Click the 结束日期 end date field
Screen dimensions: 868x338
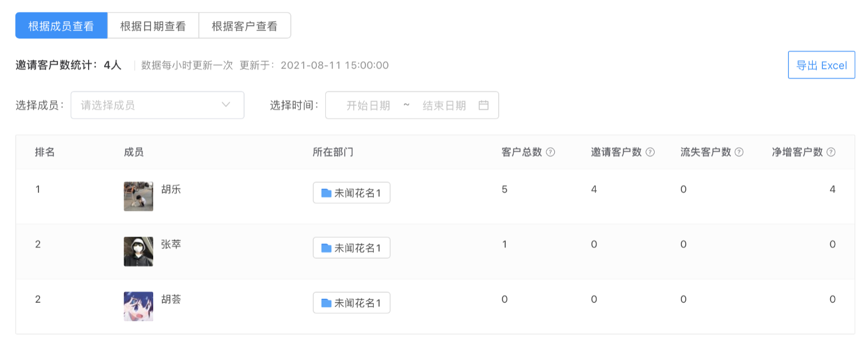point(444,105)
